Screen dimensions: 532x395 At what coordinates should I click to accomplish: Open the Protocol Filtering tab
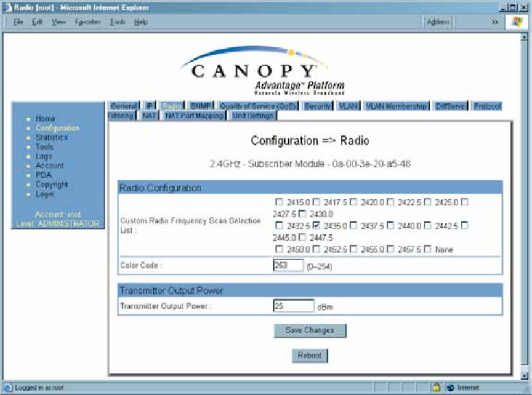click(487, 106)
